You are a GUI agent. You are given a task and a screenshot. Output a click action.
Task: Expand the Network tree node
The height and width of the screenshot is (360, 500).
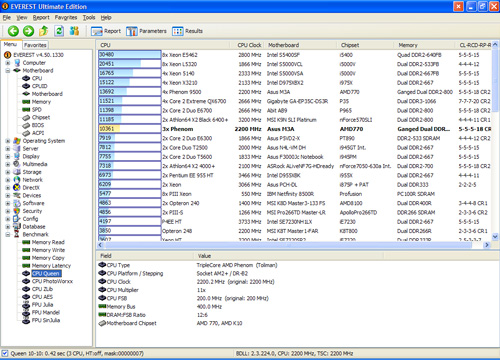tap(8, 180)
